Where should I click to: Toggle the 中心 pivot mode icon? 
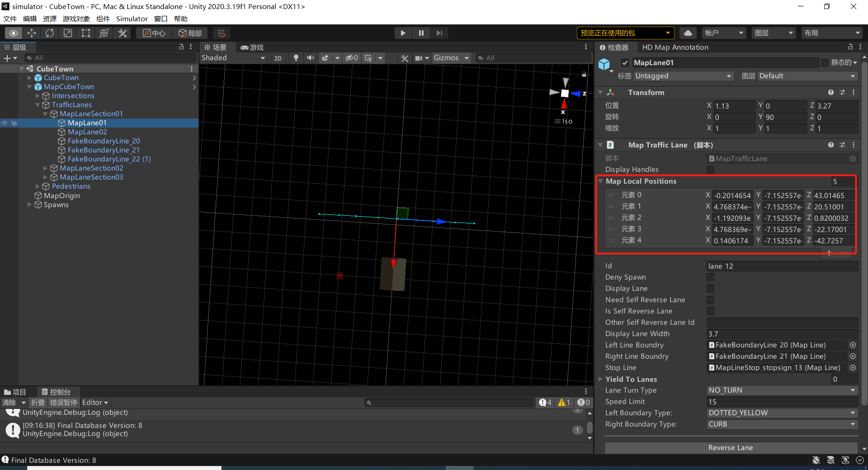pos(153,33)
